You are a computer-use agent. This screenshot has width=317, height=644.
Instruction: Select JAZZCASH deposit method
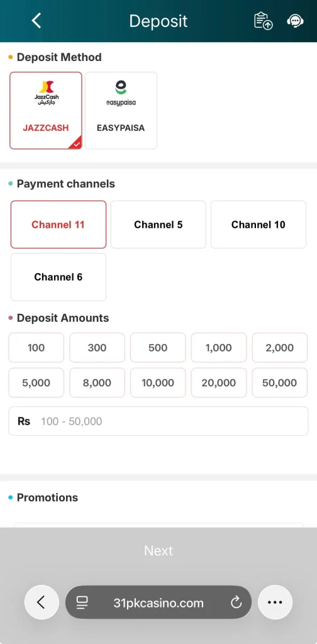(x=46, y=111)
